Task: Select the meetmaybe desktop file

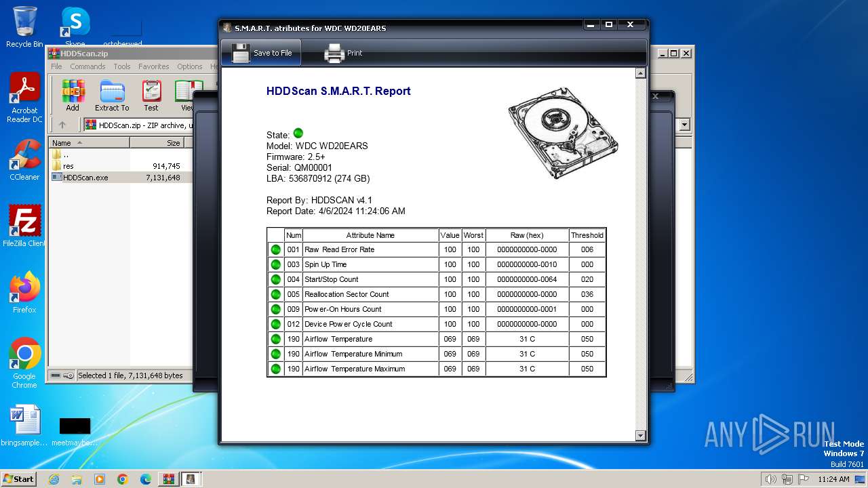Action: tap(75, 431)
